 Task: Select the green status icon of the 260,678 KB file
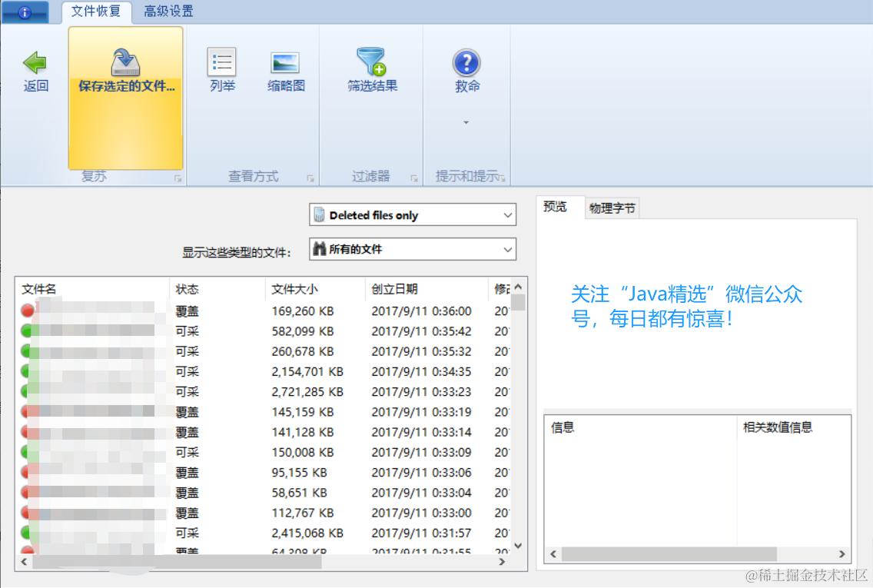27,351
